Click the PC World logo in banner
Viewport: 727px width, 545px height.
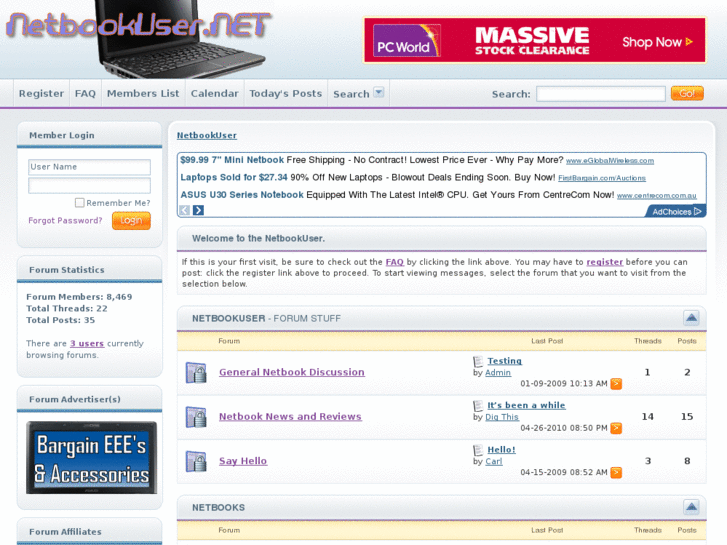tap(407, 40)
